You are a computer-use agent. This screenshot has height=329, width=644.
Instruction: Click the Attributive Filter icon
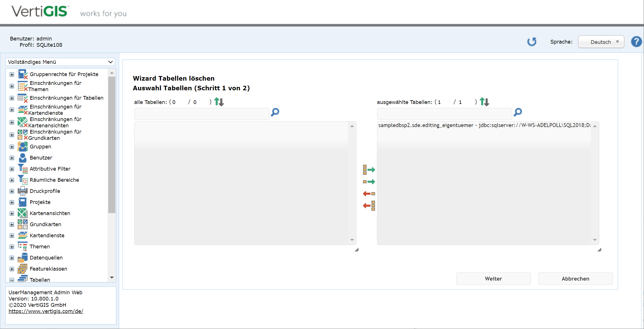[23, 169]
